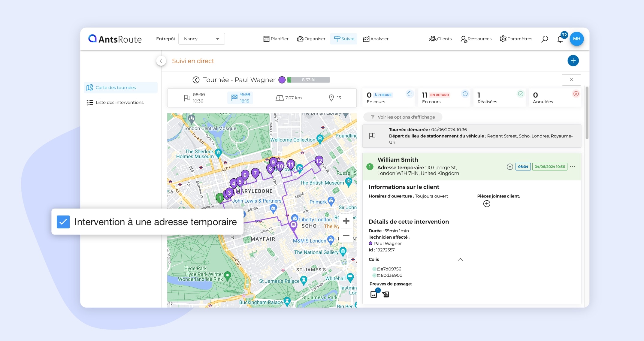
Task: Select map marker number 12
Action: pos(319,161)
